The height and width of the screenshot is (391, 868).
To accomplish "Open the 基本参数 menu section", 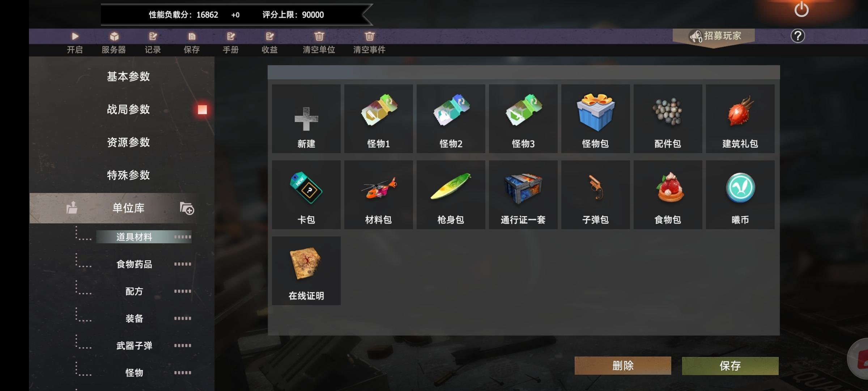I will click(128, 76).
